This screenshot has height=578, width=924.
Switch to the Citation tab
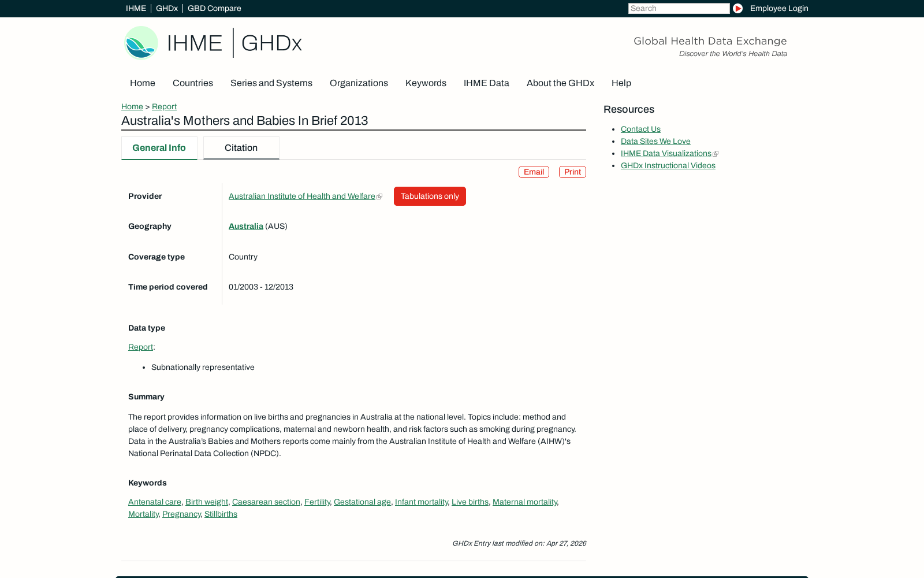click(241, 148)
